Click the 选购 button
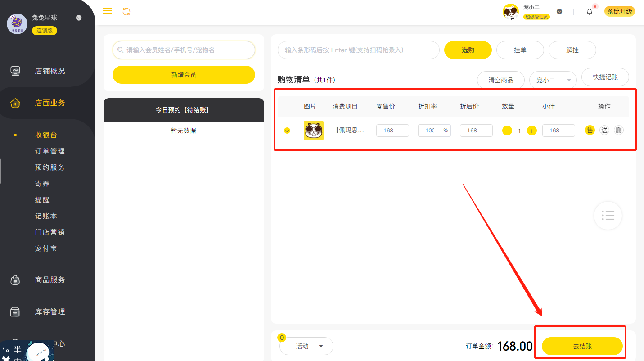Screen dimensions: 644x361 (468, 50)
